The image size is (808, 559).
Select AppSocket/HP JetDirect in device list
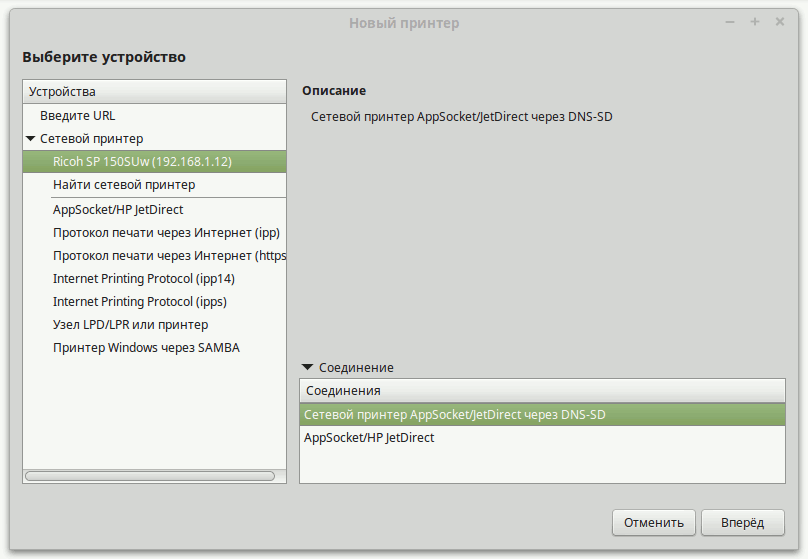118,210
